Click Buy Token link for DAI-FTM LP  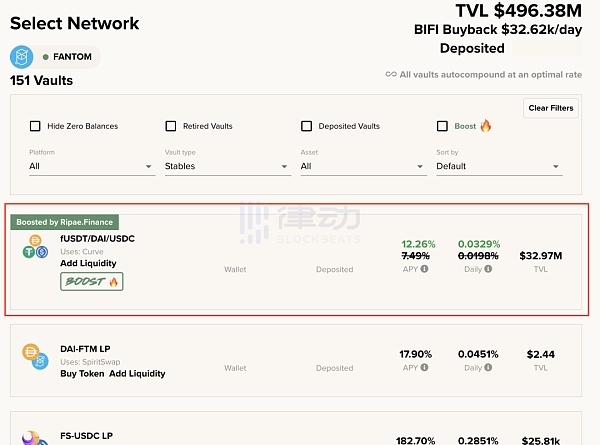(x=81, y=373)
